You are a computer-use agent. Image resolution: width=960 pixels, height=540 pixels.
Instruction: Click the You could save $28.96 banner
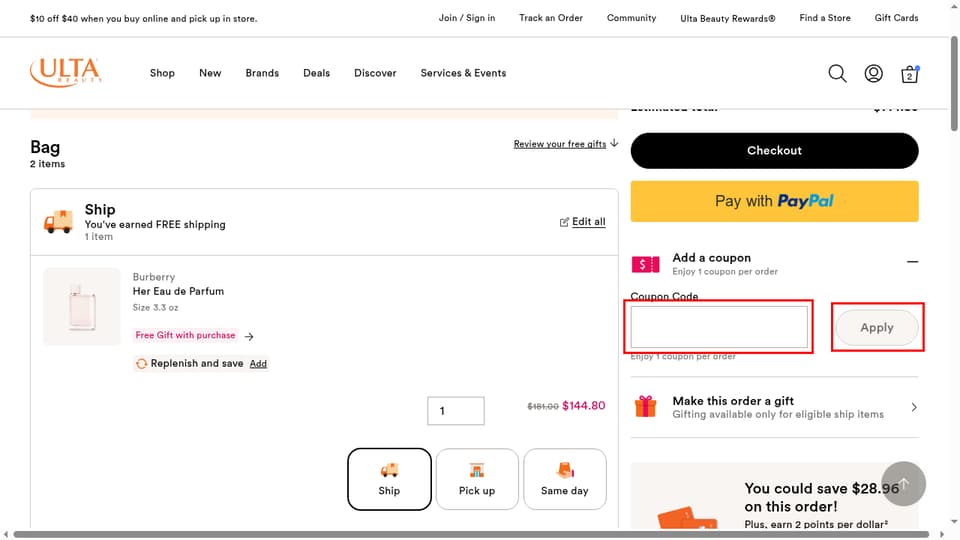point(774,496)
